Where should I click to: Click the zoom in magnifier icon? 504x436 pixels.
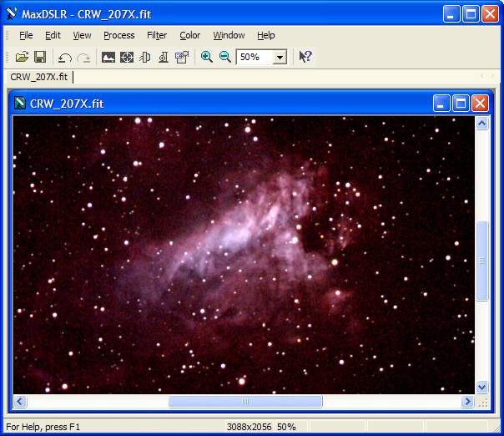tap(207, 57)
